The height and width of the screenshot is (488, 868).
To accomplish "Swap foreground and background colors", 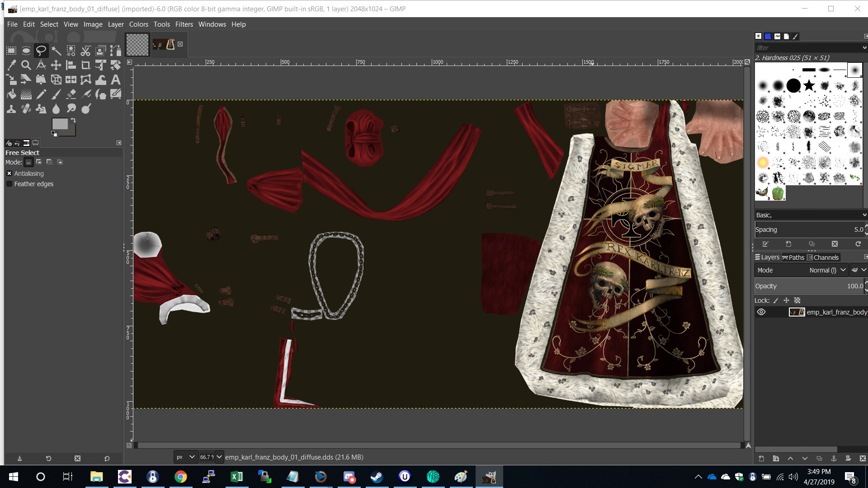I will click(x=73, y=120).
